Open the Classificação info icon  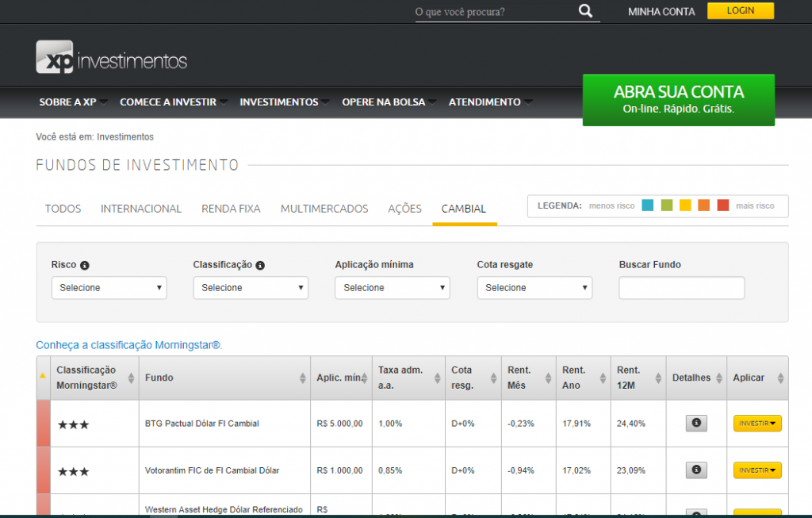[260, 265]
